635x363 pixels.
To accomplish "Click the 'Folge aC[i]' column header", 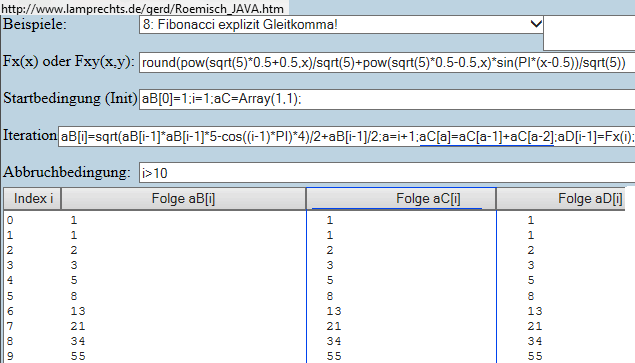I will [x=401, y=199].
